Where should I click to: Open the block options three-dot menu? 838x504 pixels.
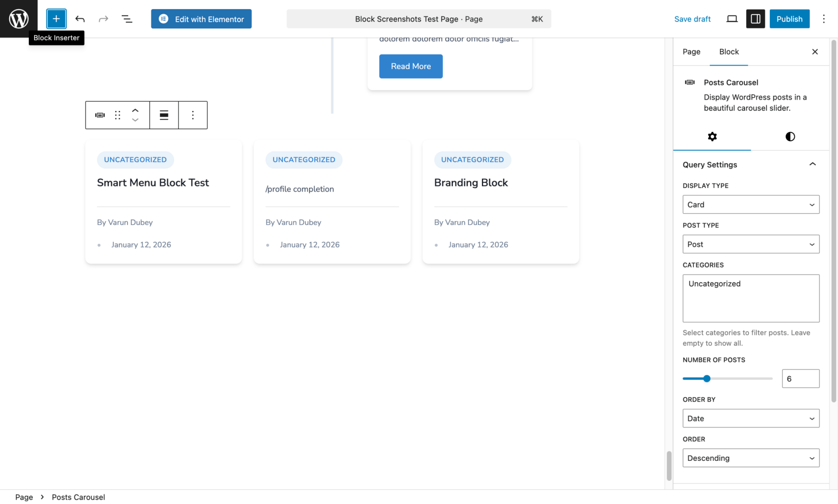coord(192,115)
